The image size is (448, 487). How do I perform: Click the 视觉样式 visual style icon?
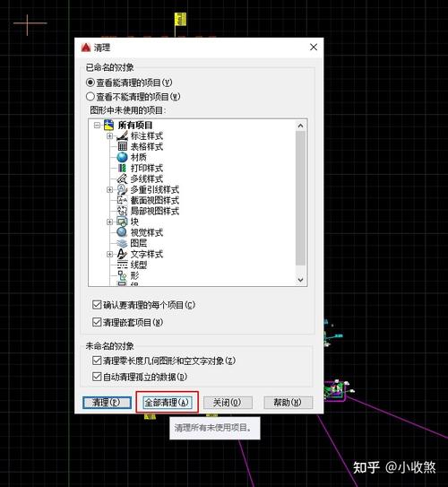[x=122, y=232]
